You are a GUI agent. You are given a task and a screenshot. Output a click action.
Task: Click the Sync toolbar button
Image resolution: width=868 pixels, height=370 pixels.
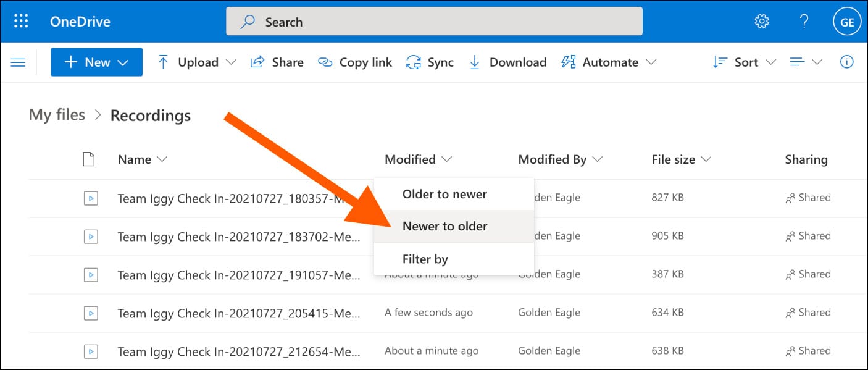point(430,62)
